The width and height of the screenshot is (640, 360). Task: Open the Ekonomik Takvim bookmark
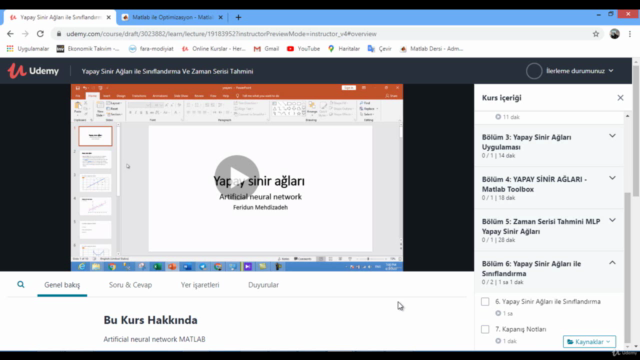[x=88, y=49]
